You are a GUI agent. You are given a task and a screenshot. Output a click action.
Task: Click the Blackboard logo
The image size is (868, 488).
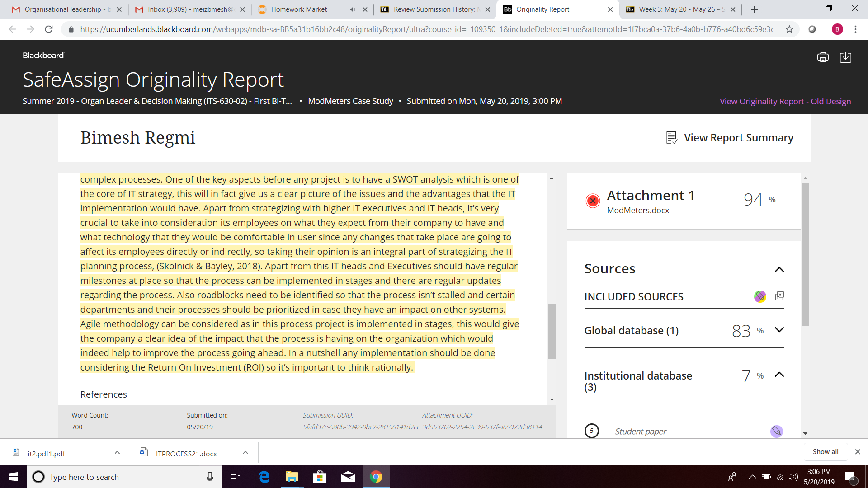43,56
